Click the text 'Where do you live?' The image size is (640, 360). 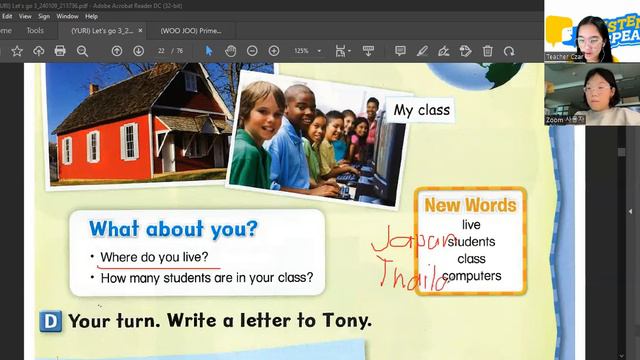point(154,257)
